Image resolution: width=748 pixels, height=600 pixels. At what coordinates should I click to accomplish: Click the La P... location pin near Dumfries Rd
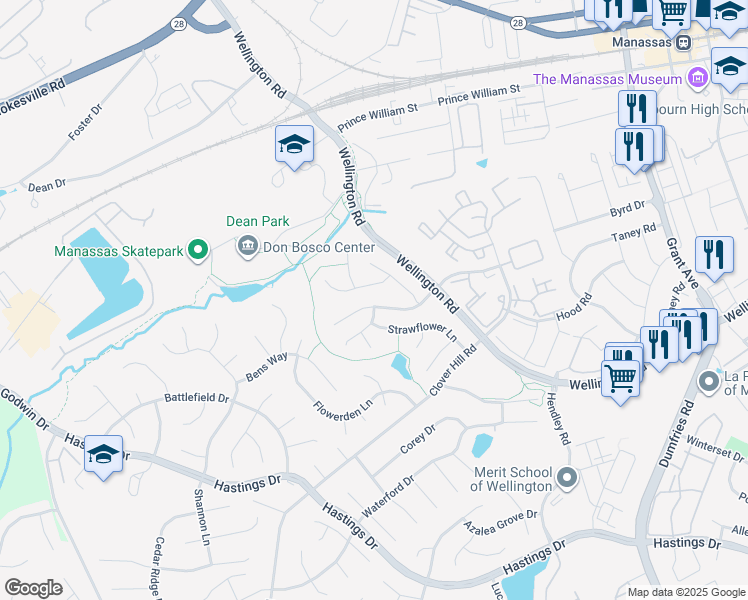click(x=709, y=382)
